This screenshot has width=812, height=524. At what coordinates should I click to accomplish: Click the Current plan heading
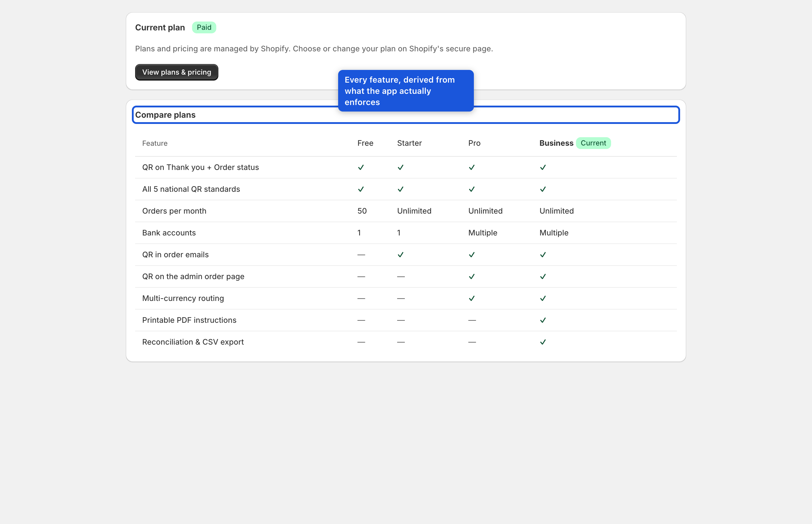[x=160, y=27]
